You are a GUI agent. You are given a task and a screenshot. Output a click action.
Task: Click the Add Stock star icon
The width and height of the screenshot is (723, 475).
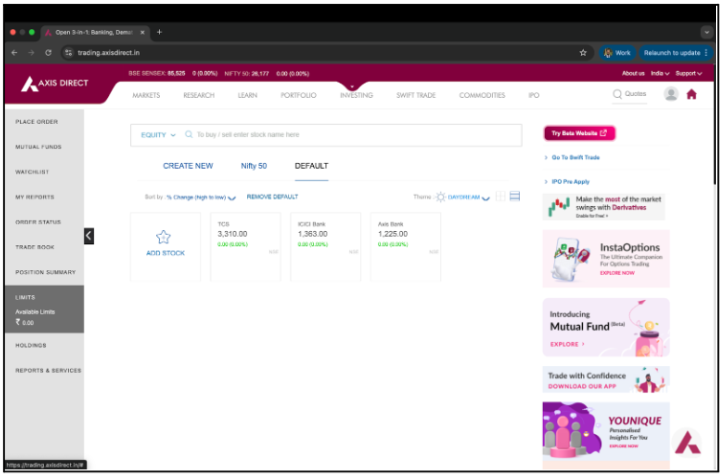pos(165,237)
